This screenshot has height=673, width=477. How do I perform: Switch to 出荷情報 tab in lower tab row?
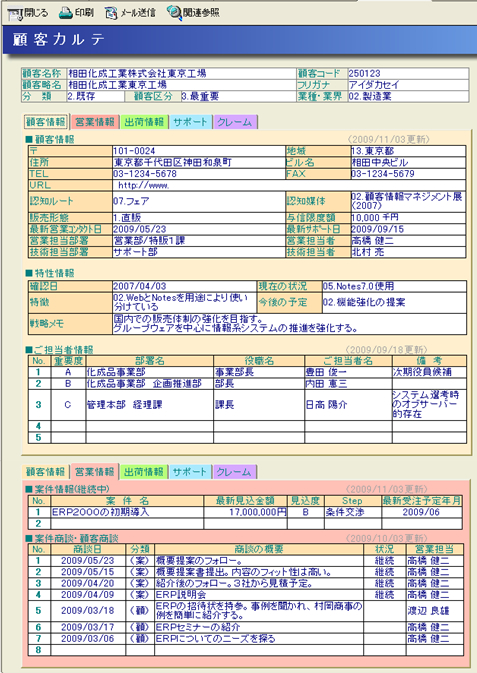tap(144, 472)
